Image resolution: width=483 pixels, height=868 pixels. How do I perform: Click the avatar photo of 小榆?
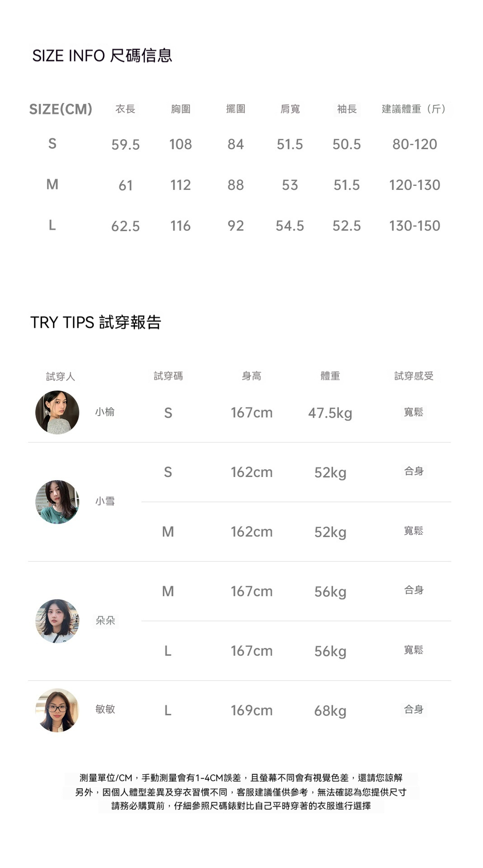coord(57,412)
